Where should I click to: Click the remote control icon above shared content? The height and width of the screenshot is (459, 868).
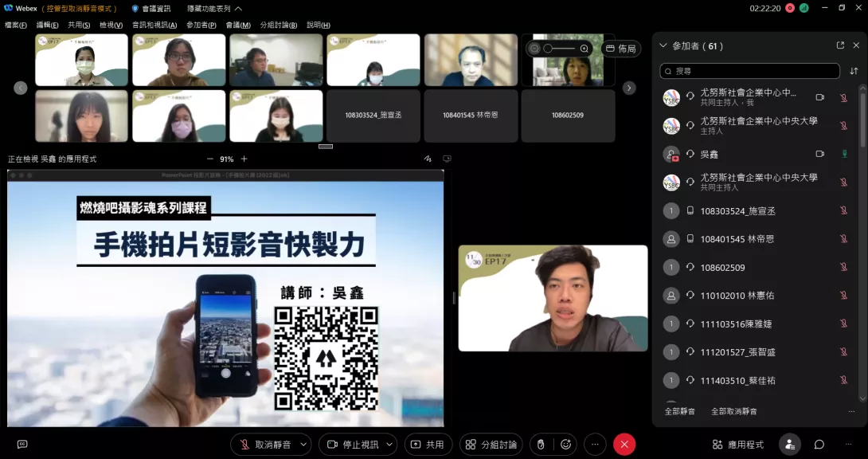click(x=447, y=159)
